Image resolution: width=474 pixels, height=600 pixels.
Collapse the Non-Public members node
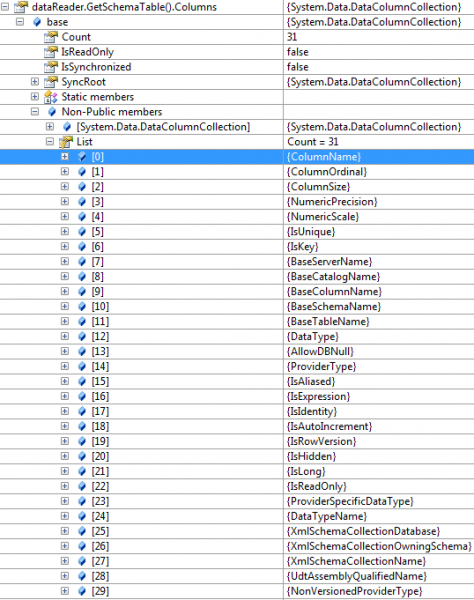[35, 111]
